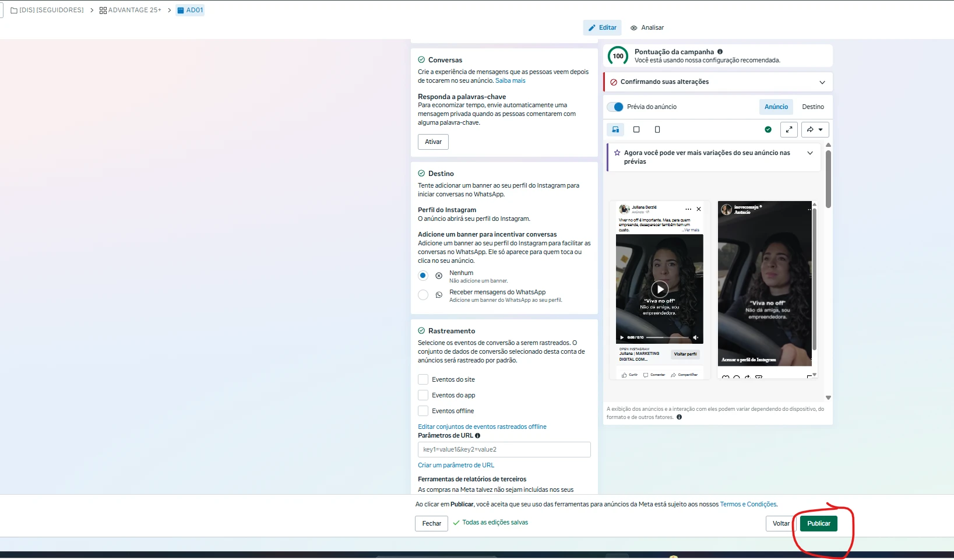Switch to the Anúncio preview tab

(x=776, y=107)
